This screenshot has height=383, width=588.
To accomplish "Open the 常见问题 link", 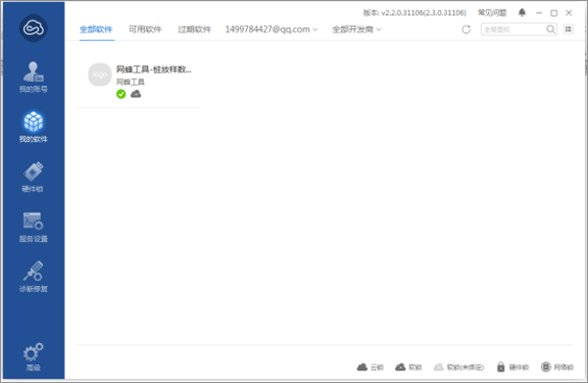I will click(x=492, y=13).
